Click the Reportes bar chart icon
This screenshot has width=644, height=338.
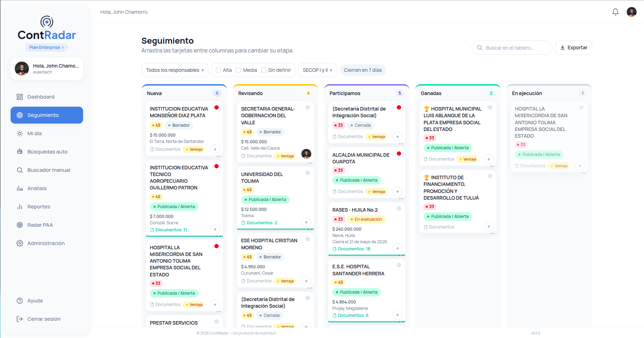point(20,207)
